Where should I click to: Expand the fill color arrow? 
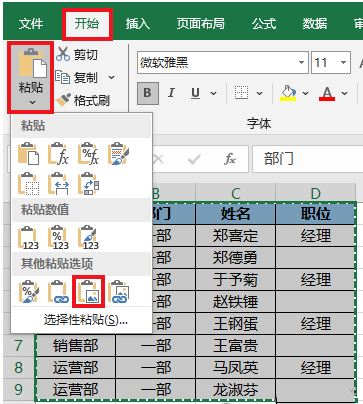point(305,93)
